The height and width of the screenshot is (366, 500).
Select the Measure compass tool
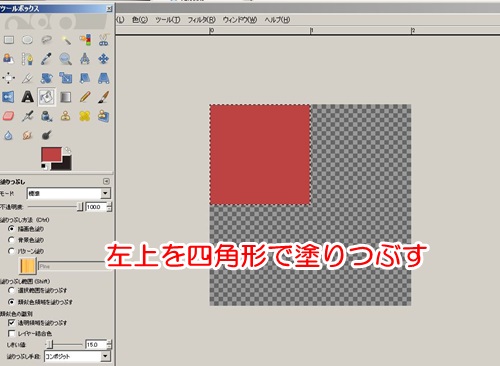click(x=85, y=59)
